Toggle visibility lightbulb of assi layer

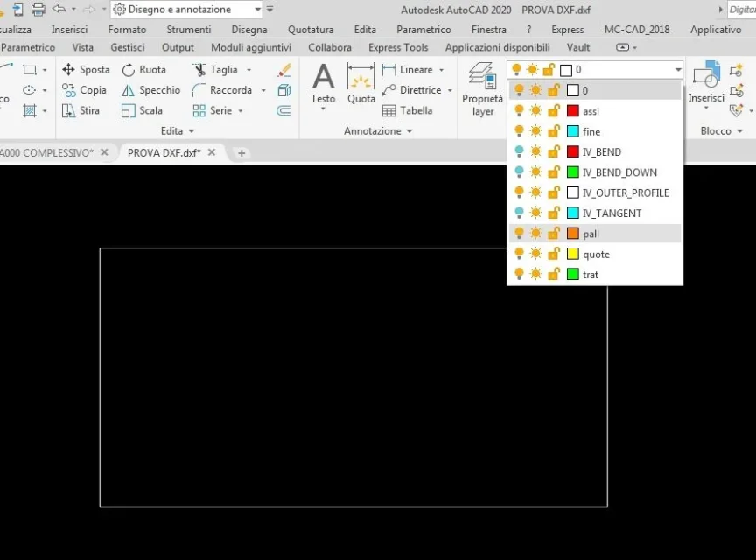click(x=519, y=111)
